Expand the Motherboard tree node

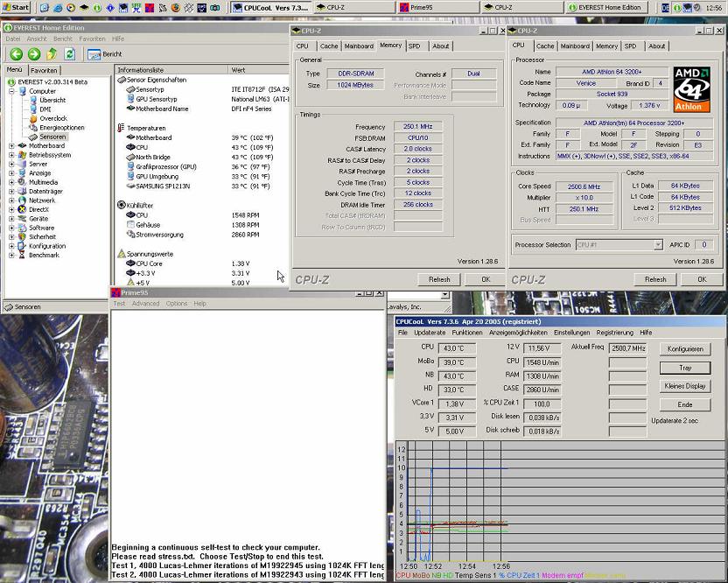[11, 146]
